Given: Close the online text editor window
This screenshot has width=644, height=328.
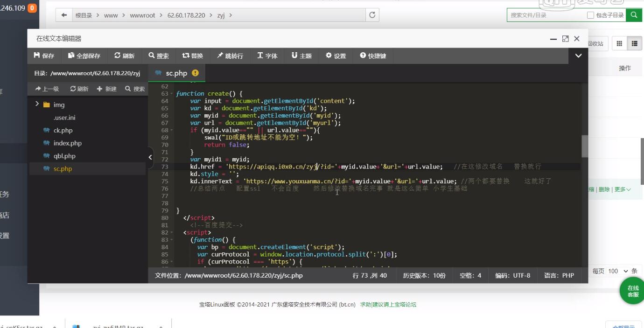Looking at the screenshot, I should point(577,39).
